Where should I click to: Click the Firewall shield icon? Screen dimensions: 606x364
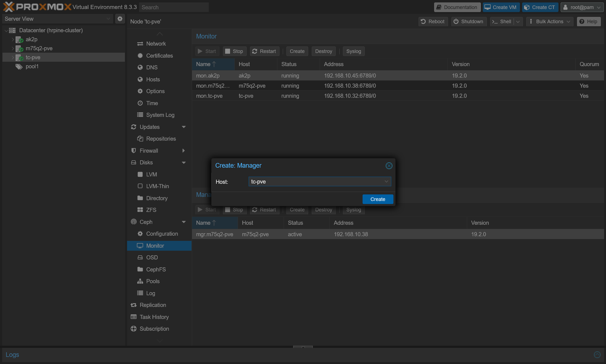tap(134, 151)
